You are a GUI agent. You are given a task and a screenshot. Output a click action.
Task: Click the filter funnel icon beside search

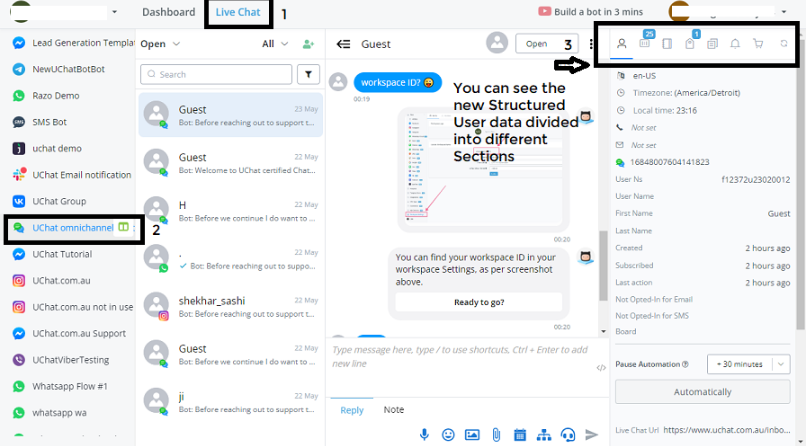click(x=308, y=74)
